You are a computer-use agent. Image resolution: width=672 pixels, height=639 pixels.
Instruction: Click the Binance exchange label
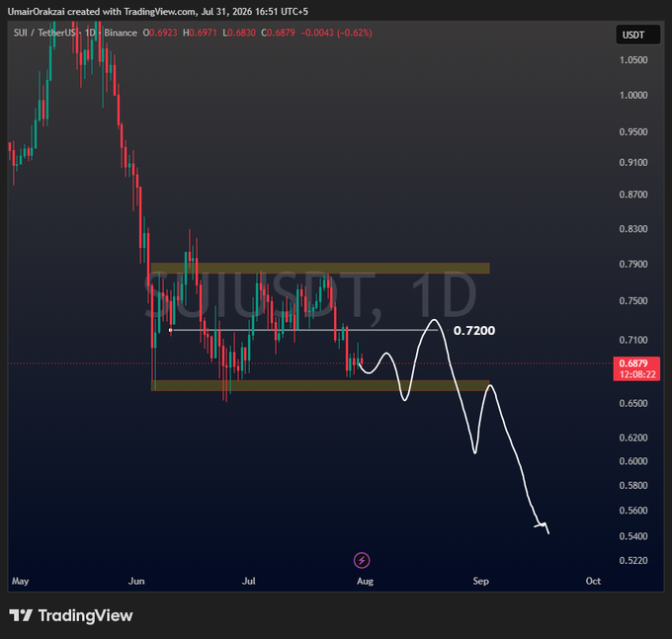click(x=121, y=33)
